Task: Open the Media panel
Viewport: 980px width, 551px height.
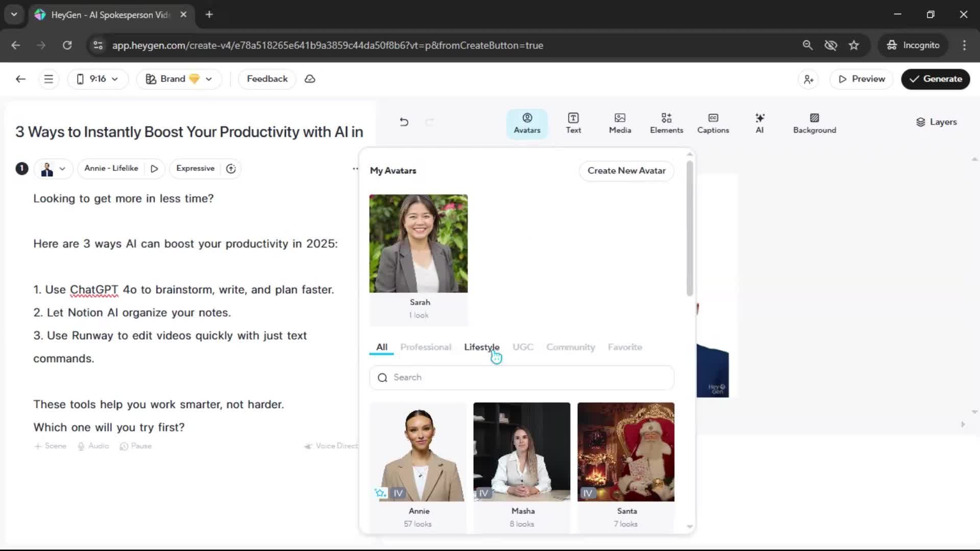Action: [x=620, y=123]
